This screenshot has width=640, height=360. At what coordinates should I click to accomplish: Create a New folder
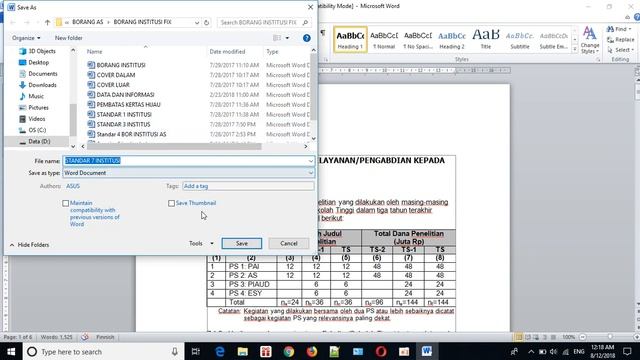click(69, 38)
